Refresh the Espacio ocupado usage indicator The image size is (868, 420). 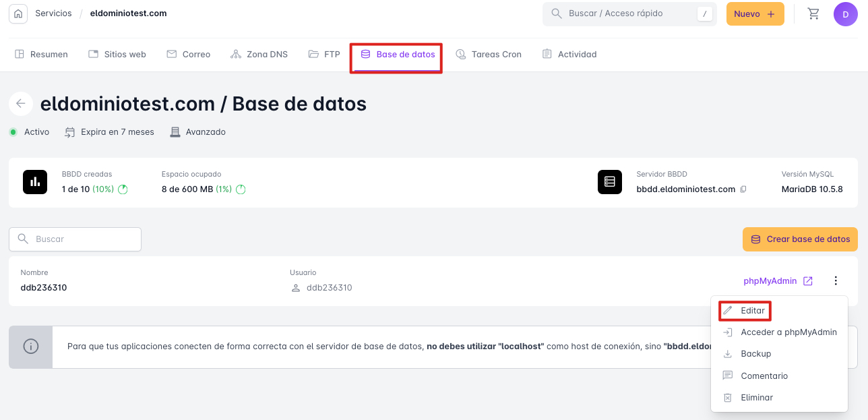[x=241, y=189]
